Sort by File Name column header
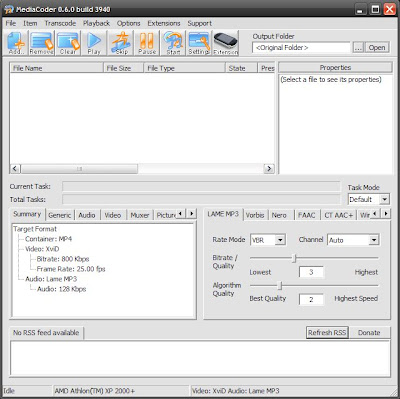This screenshot has width=400, height=399. 56,68
